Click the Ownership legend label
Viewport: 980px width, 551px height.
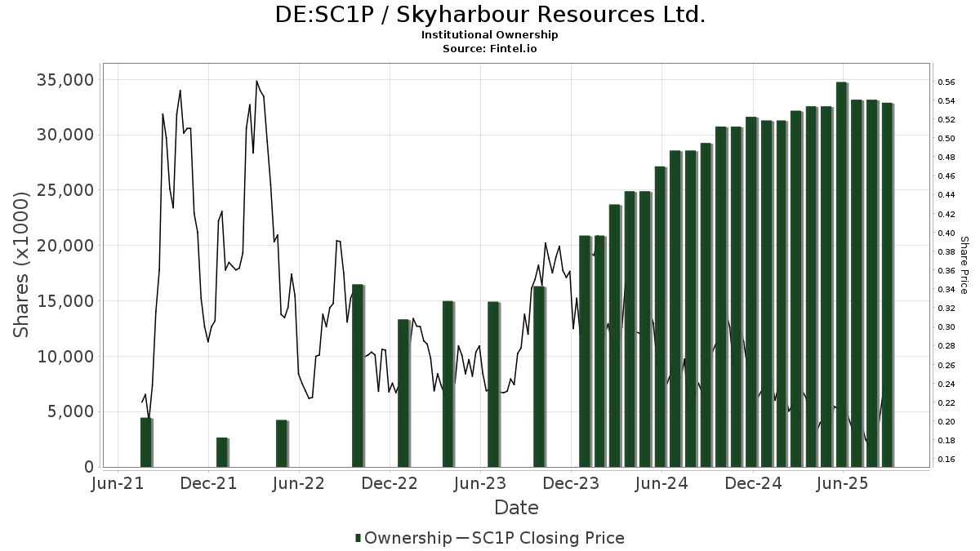pyautogui.click(x=408, y=538)
